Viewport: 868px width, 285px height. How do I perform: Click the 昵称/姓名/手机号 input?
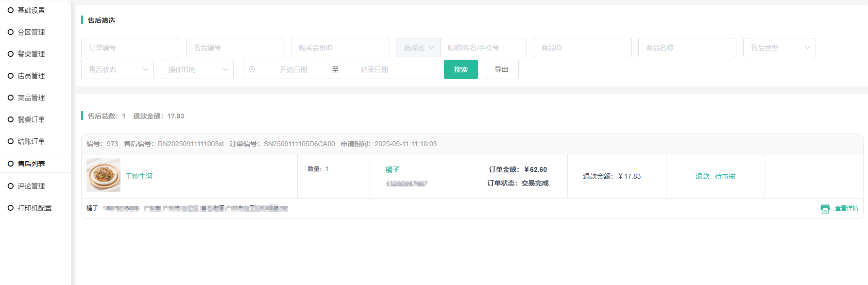point(483,48)
